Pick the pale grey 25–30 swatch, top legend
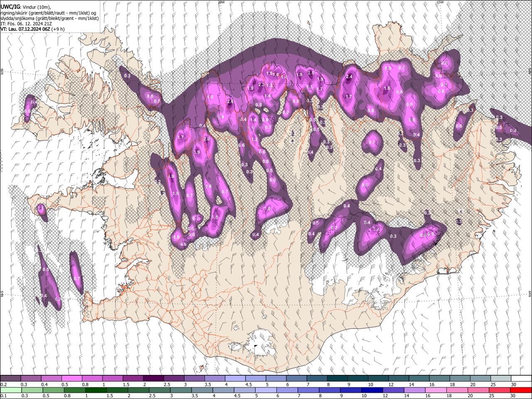Screen dimensions: 532x399 tap(500, 378)
